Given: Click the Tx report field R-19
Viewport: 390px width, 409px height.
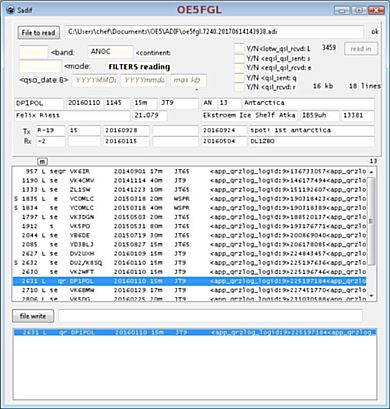Looking at the screenshot, I should (50, 131).
